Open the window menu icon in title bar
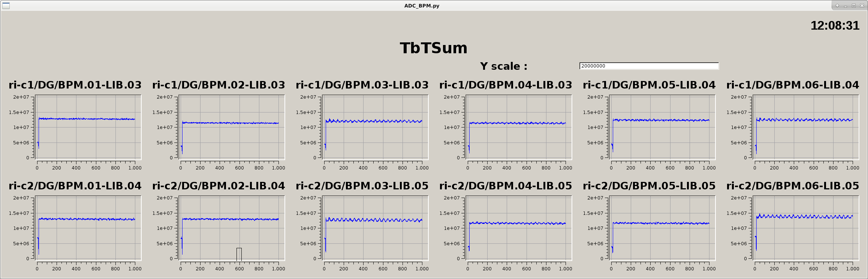Image resolution: width=868 pixels, height=279 pixels. tap(6, 6)
